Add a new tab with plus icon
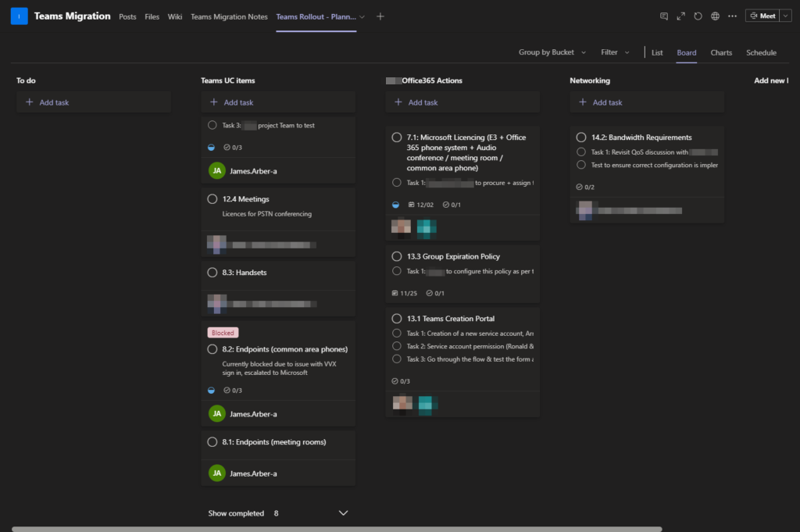Screen dimensions: 800x532 pyautogui.click(x=380, y=16)
